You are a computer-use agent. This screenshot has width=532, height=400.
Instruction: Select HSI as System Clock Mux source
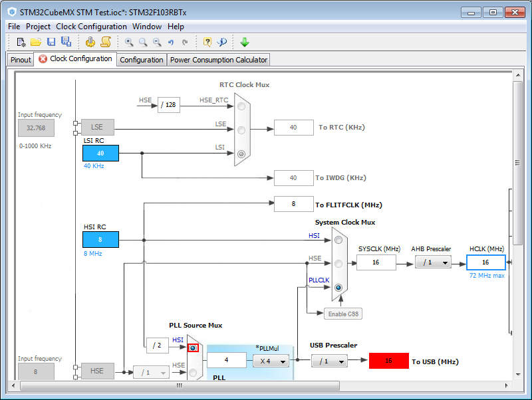(x=338, y=239)
